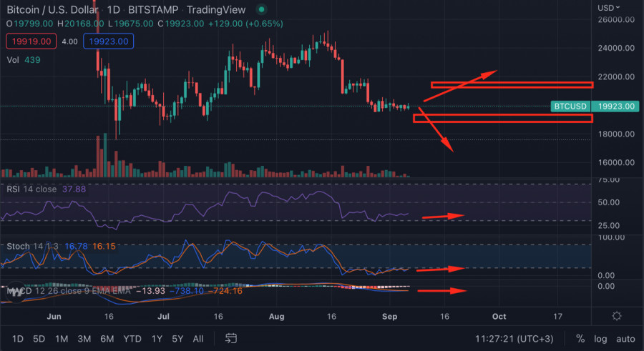Click the Stoch 14 1 3 indicator label
This screenshot has height=351, width=644.
[32, 247]
